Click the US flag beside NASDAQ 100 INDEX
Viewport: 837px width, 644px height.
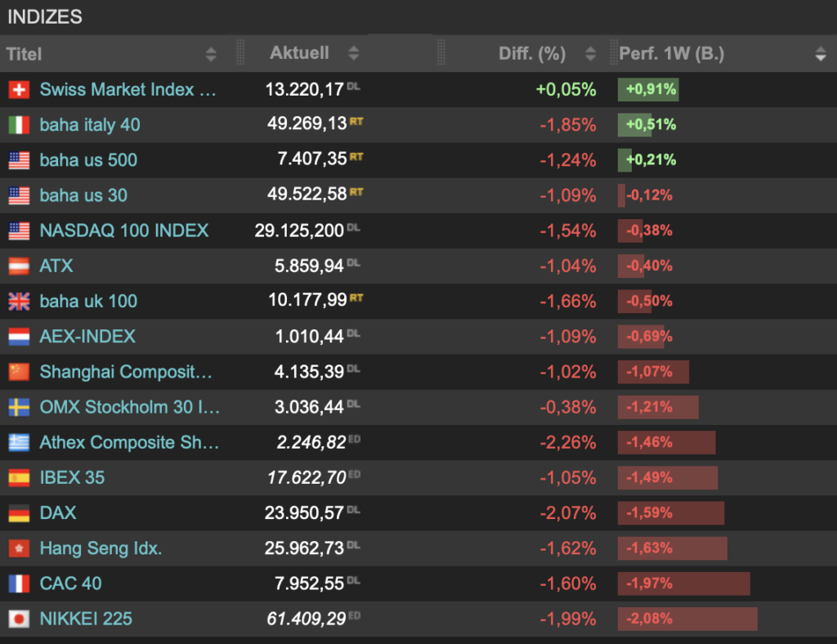pyautogui.click(x=19, y=230)
